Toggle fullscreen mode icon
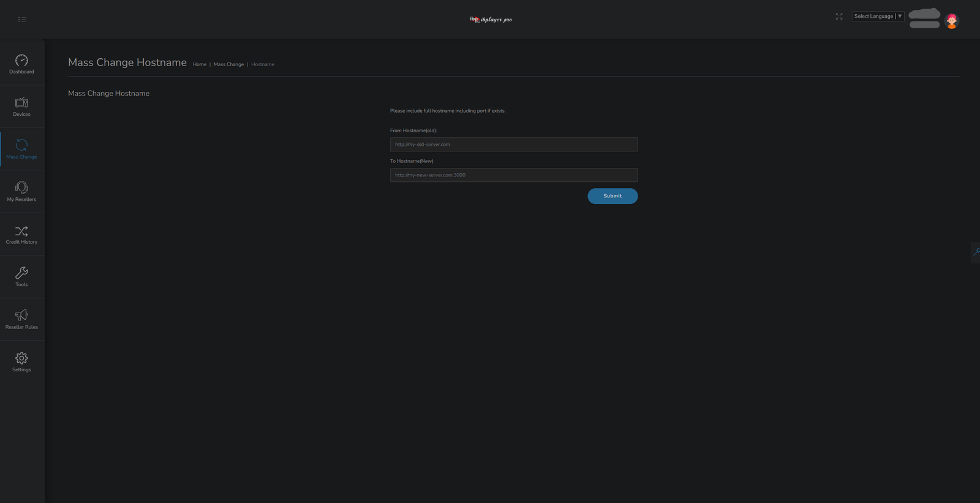Screen dimensions: 980x503 (839, 17)
